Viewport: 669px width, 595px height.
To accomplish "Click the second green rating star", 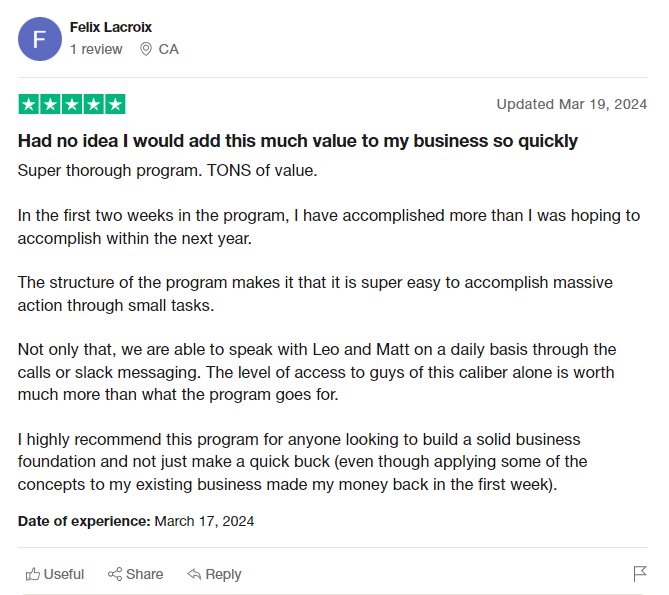I will [x=50, y=104].
